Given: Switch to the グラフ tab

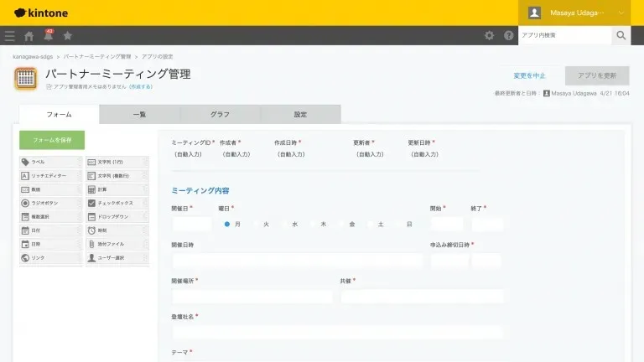Looking at the screenshot, I should coord(220,114).
